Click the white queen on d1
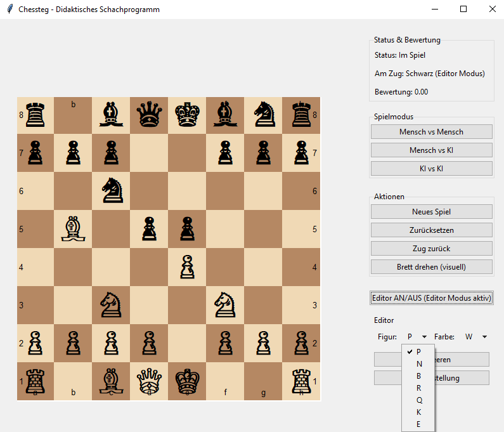This screenshot has width=504, height=432. click(149, 381)
